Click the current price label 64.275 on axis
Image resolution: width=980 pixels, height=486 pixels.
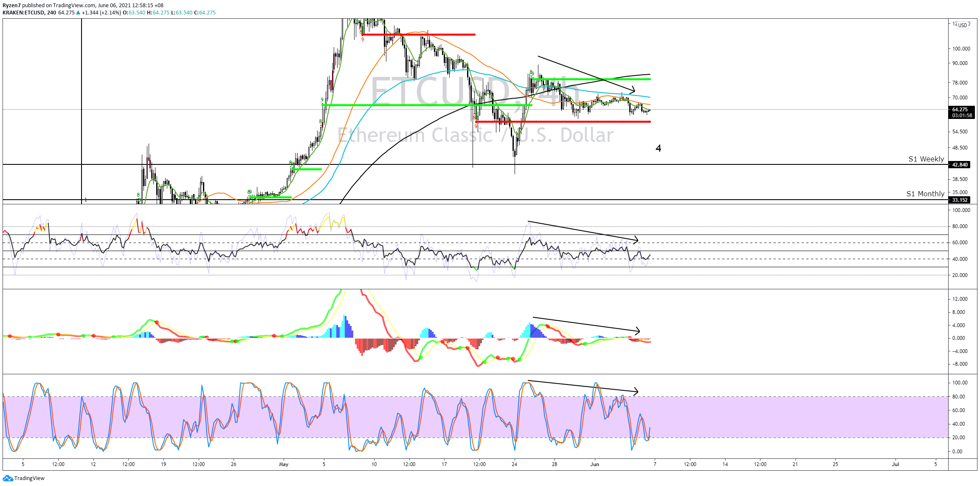click(x=960, y=110)
